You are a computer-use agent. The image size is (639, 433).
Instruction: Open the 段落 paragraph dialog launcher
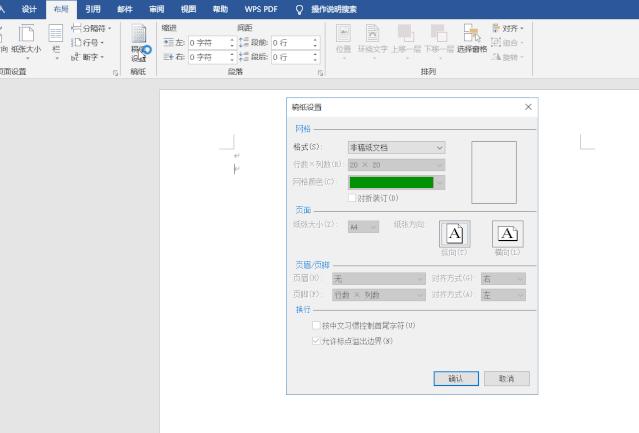tap(320, 73)
